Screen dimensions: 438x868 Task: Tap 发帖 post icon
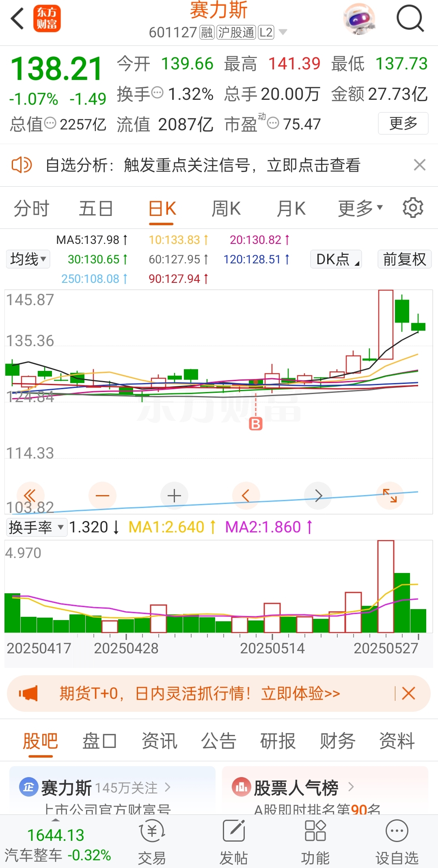(x=234, y=842)
